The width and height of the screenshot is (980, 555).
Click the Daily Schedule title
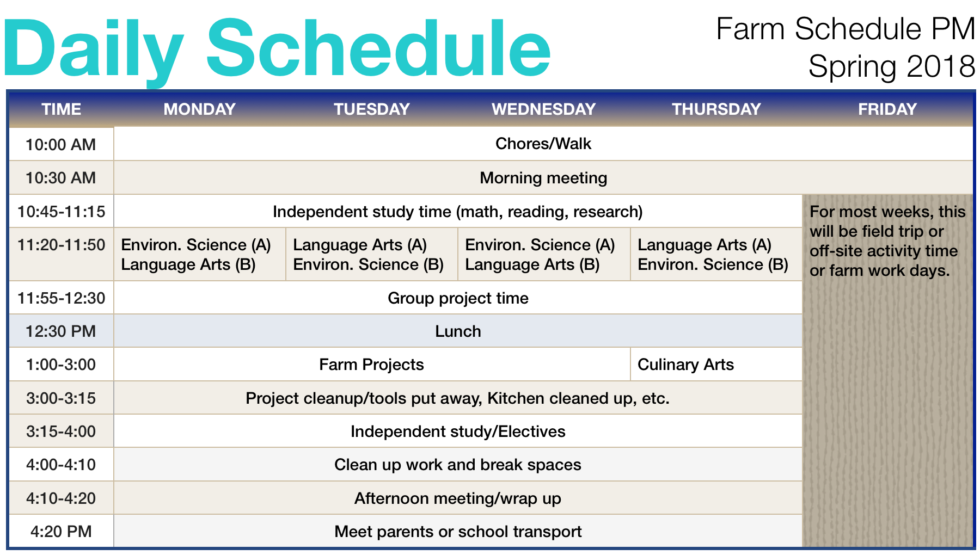[277, 49]
